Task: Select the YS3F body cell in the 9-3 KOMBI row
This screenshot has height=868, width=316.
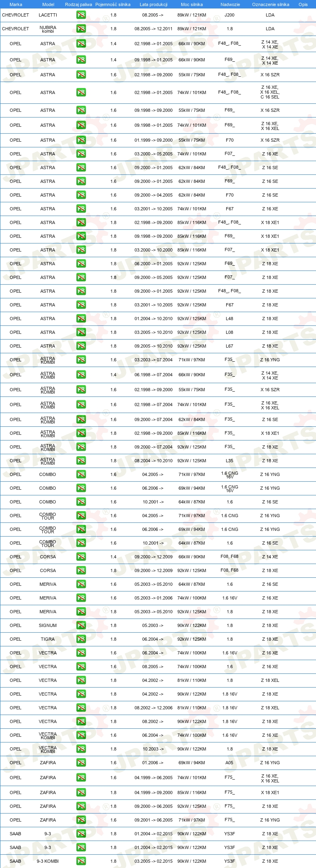Action: point(230,861)
